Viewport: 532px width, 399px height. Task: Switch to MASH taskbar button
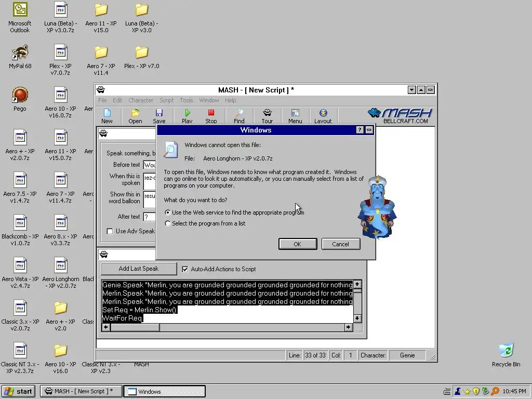coord(81,391)
